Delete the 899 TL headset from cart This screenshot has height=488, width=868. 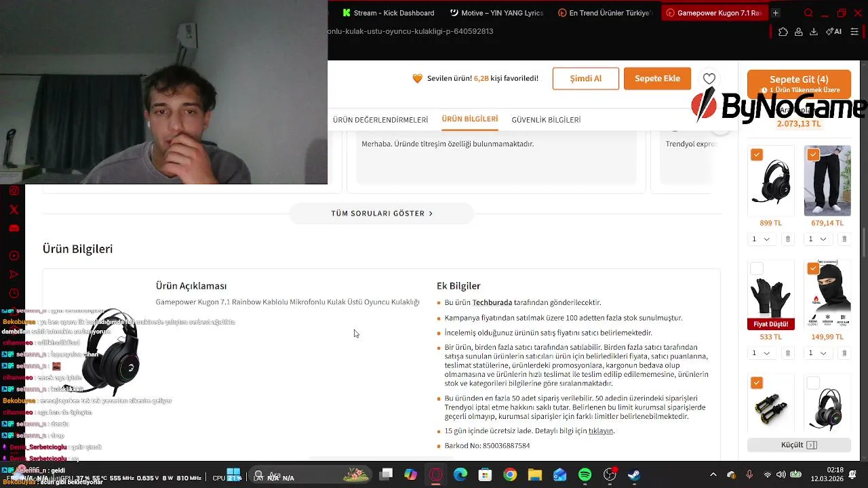coord(787,239)
